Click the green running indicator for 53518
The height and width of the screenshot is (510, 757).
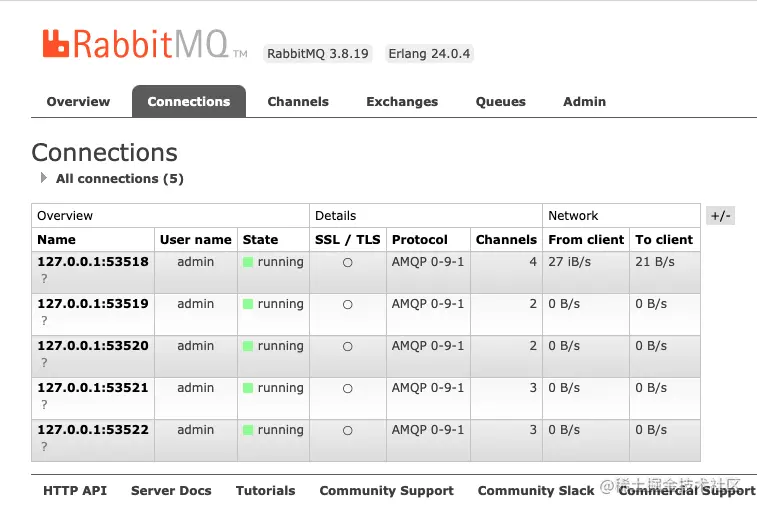248,262
